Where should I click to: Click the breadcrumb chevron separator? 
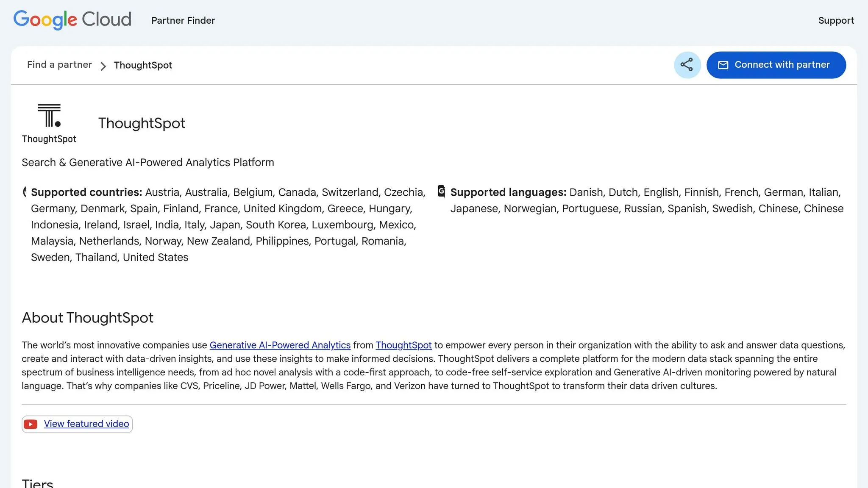(103, 66)
